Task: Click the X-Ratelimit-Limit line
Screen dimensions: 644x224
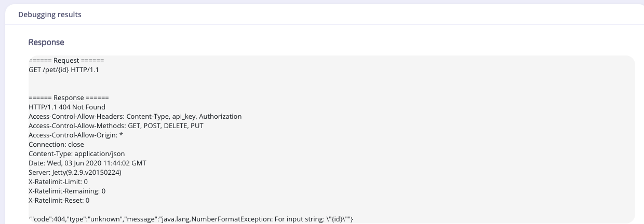Action: [58, 181]
